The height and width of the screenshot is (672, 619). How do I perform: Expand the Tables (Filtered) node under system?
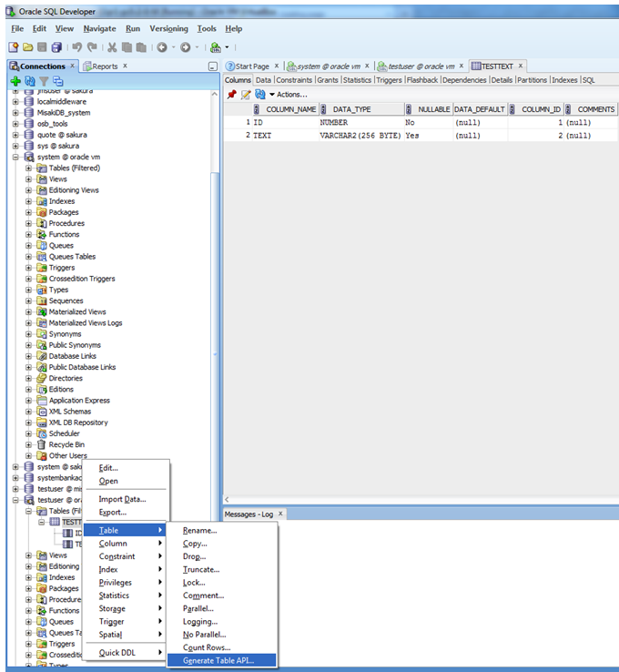coord(28,168)
